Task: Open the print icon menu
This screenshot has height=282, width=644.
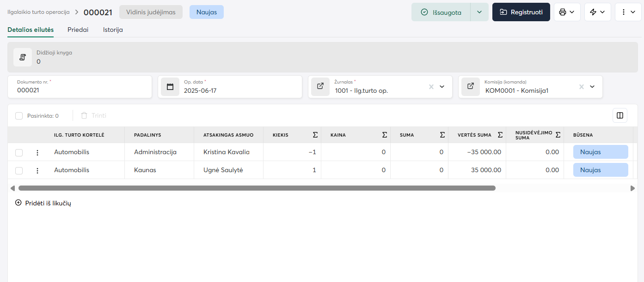Action: click(567, 12)
